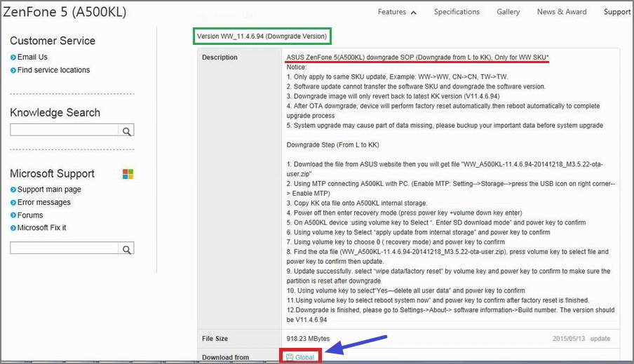The width and height of the screenshot is (634, 364).
Task: Click the arrow bullet beside Forums
Action: point(13,215)
